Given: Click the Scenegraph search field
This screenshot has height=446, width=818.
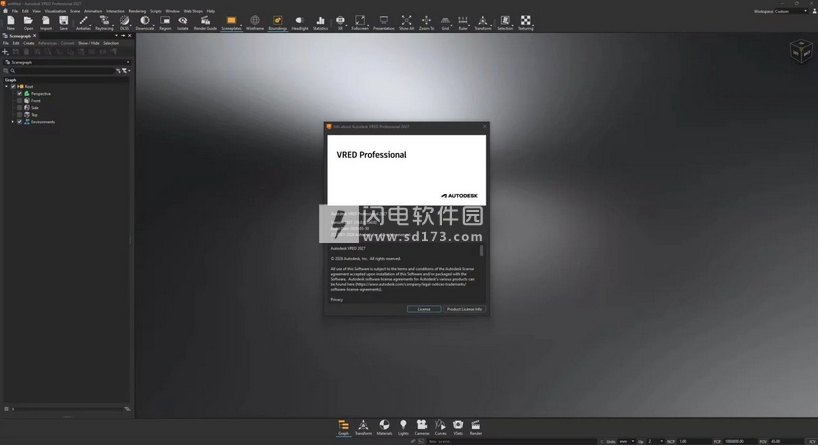Looking at the screenshot, I should 62,71.
